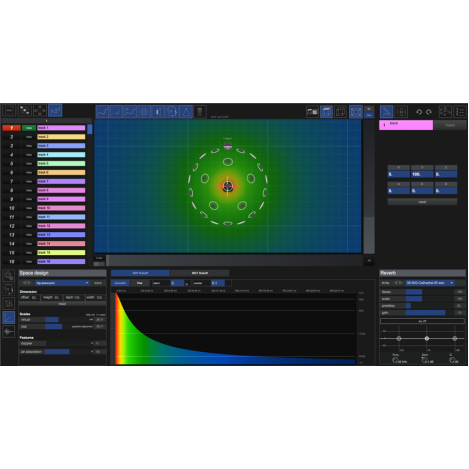
Task: Switch to the DRY Rolloff tab
Action: (x=140, y=273)
